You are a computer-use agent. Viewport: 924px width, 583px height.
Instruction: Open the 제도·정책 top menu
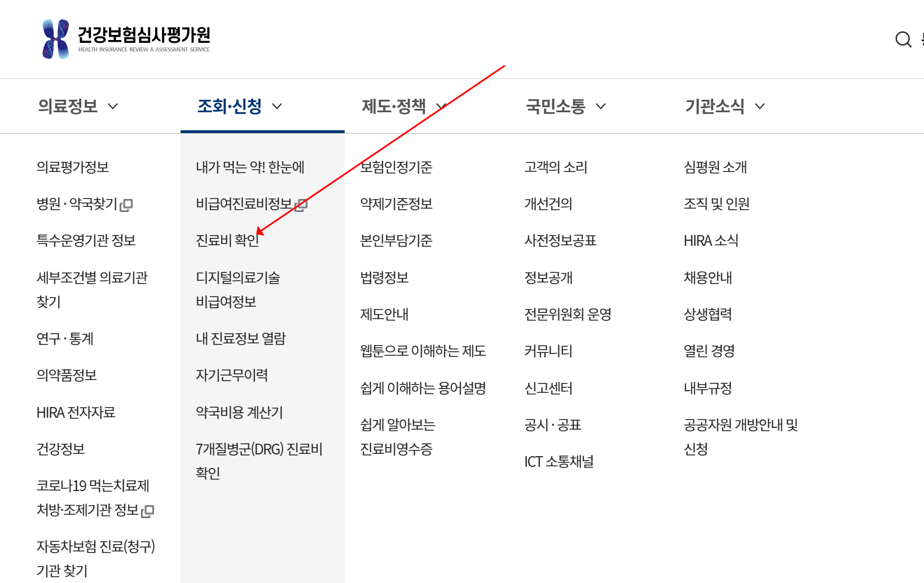394,107
